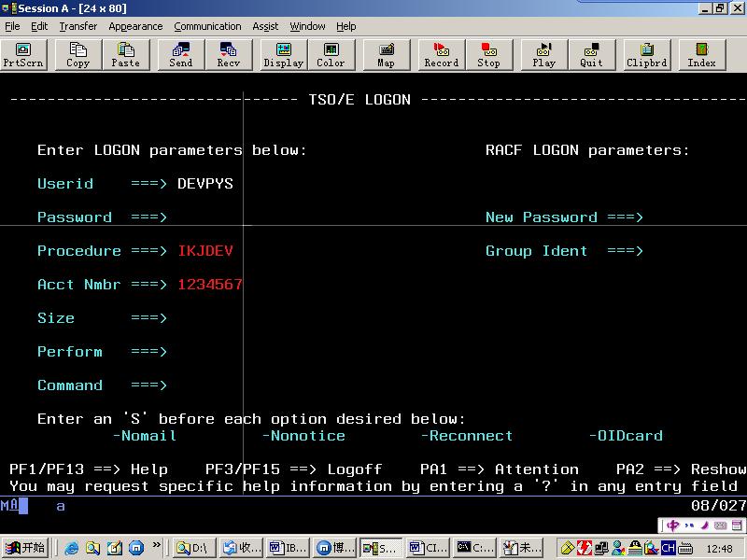This screenshot has height=560, width=747.
Task: Click the Play macro button
Action: click(x=544, y=55)
